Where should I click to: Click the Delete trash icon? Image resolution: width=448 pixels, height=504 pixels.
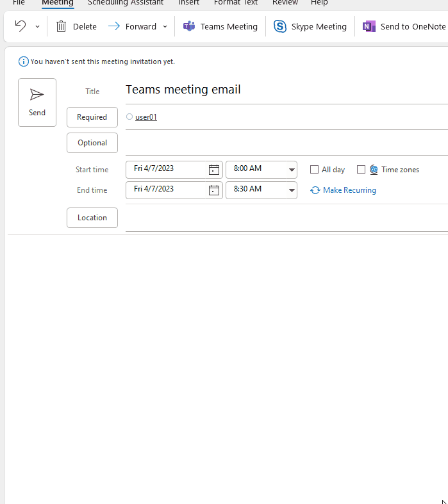click(x=61, y=26)
